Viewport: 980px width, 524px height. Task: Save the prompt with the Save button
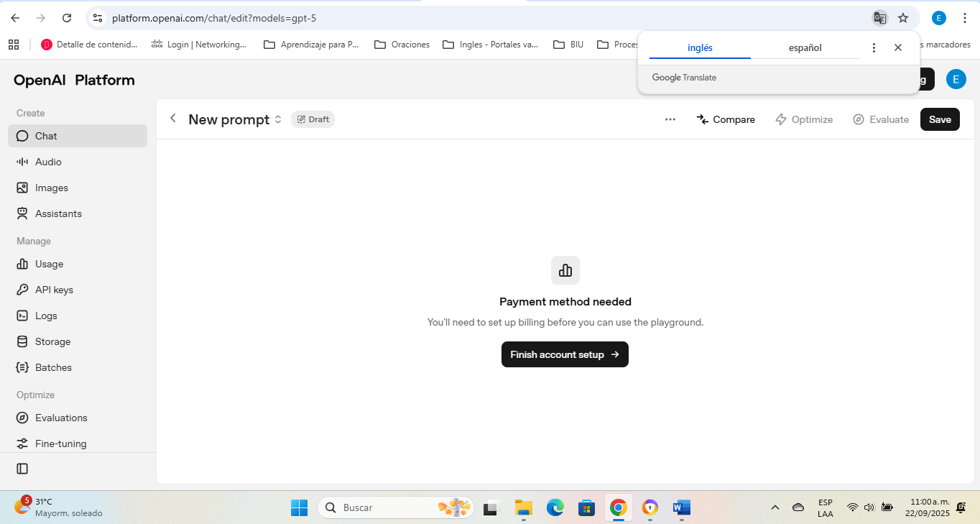point(940,119)
